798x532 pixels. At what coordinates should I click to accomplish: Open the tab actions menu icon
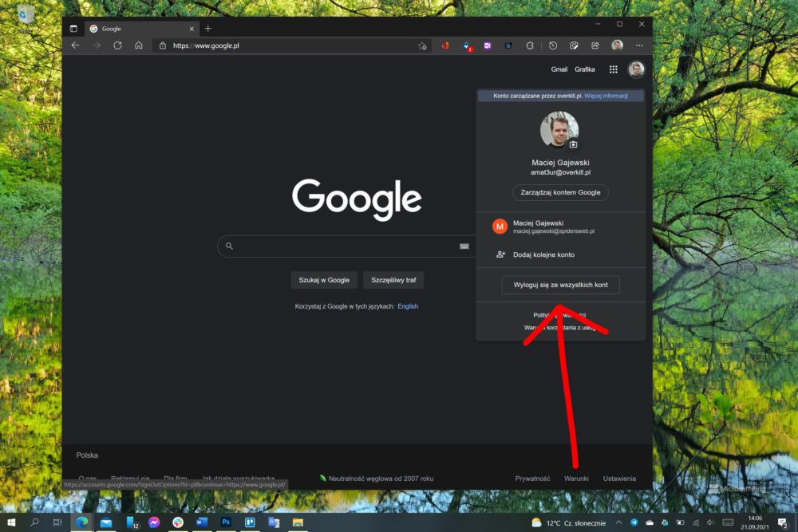(x=73, y=29)
